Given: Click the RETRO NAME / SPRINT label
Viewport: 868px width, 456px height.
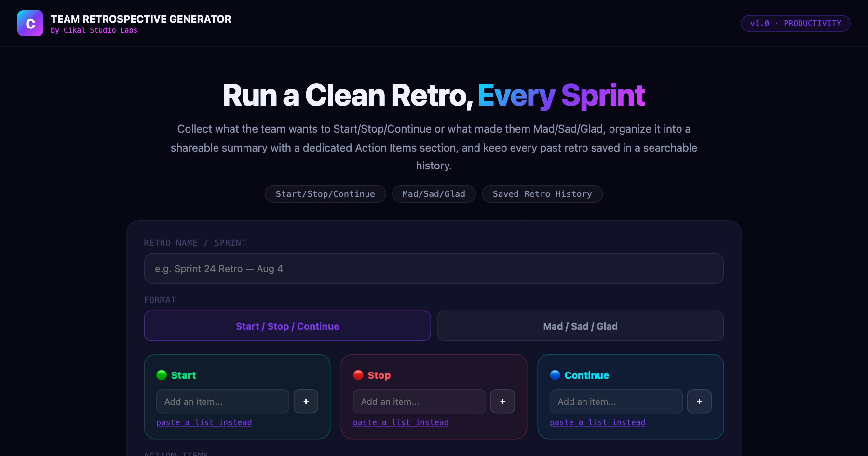Looking at the screenshot, I should point(195,243).
